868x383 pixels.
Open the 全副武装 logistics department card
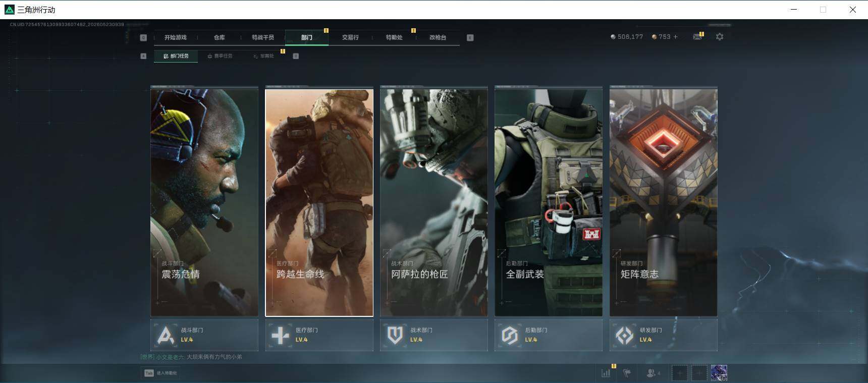(549, 202)
